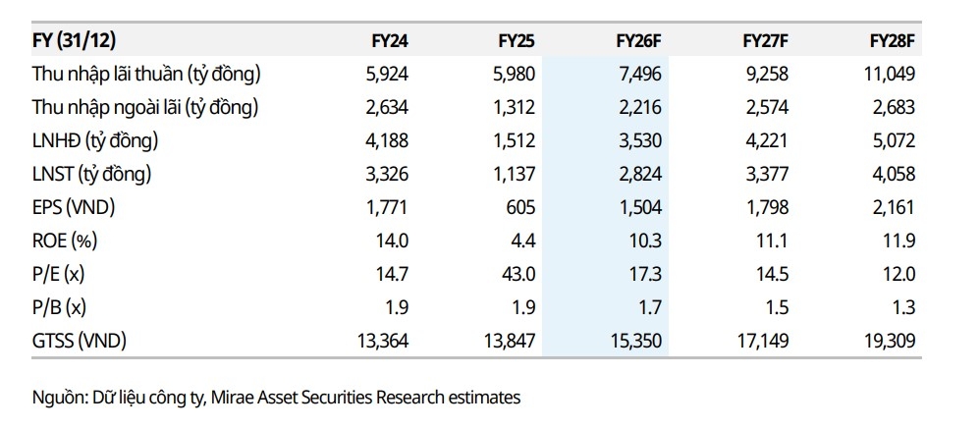Click the LNHĐ (tỷ đồng) row label
The width and height of the screenshot is (980, 429).
point(94,140)
